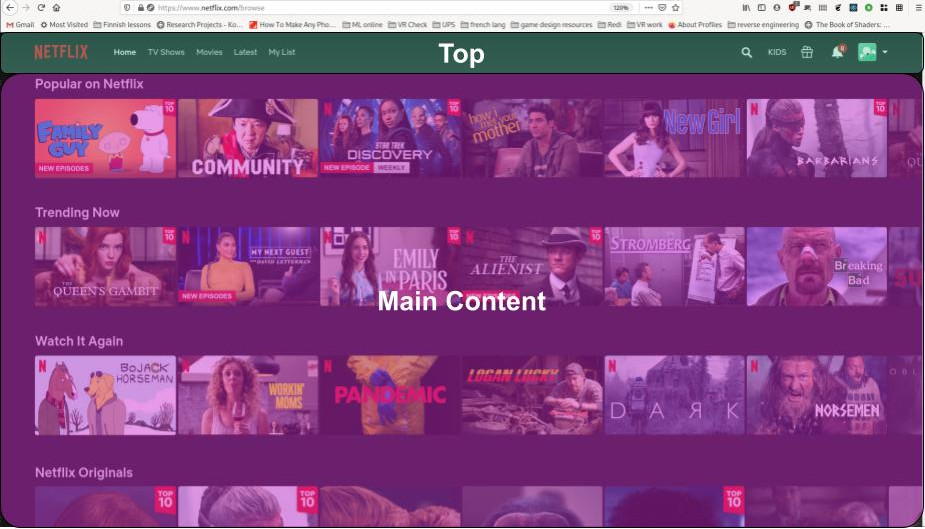Open the My List nav item

tap(281, 52)
